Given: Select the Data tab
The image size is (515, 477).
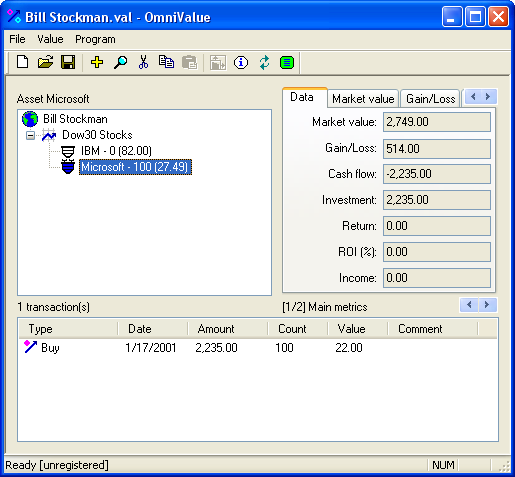Looking at the screenshot, I should point(304,97).
